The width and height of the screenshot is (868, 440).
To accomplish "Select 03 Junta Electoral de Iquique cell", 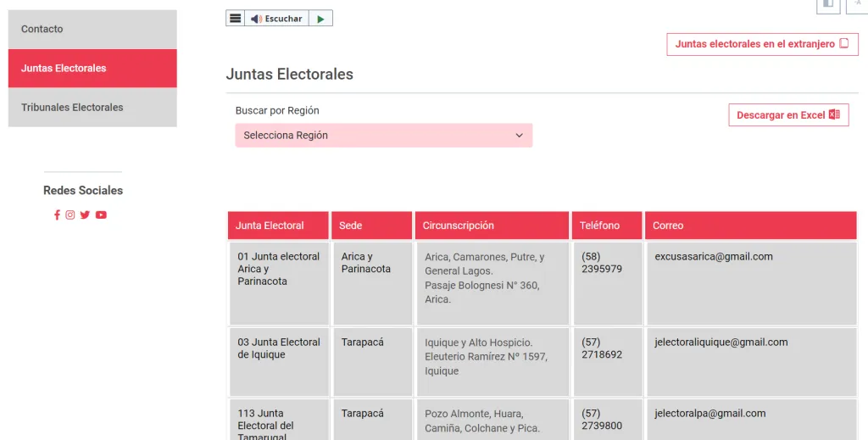I will tap(279, 362).
